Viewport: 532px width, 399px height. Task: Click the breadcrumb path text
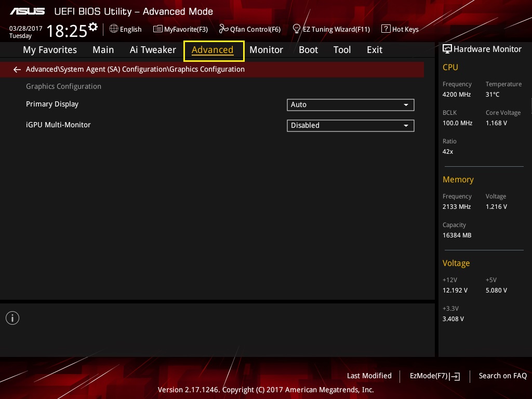(135, 69)
